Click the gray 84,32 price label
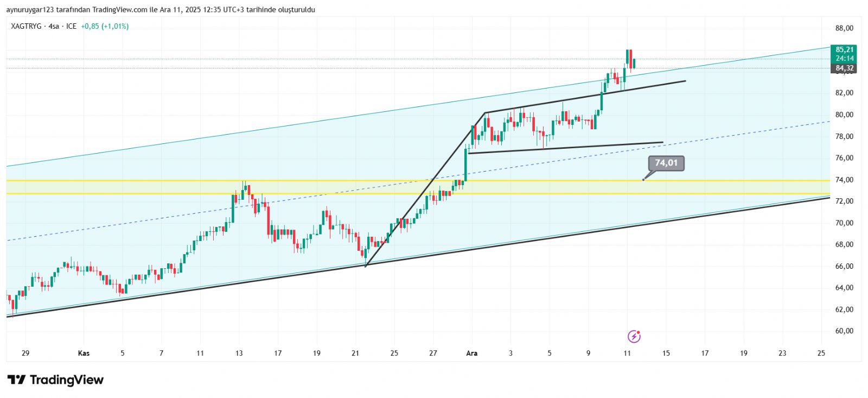 [844, 68]
